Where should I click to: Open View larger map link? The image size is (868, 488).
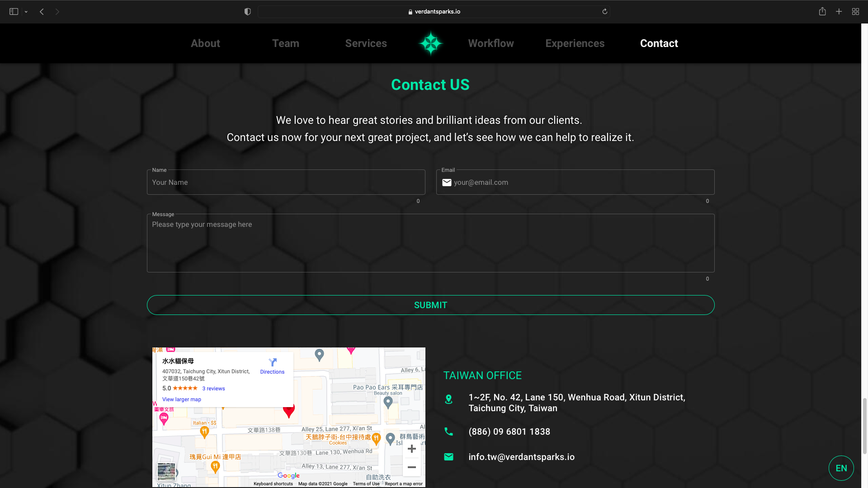tap(181, 399)
